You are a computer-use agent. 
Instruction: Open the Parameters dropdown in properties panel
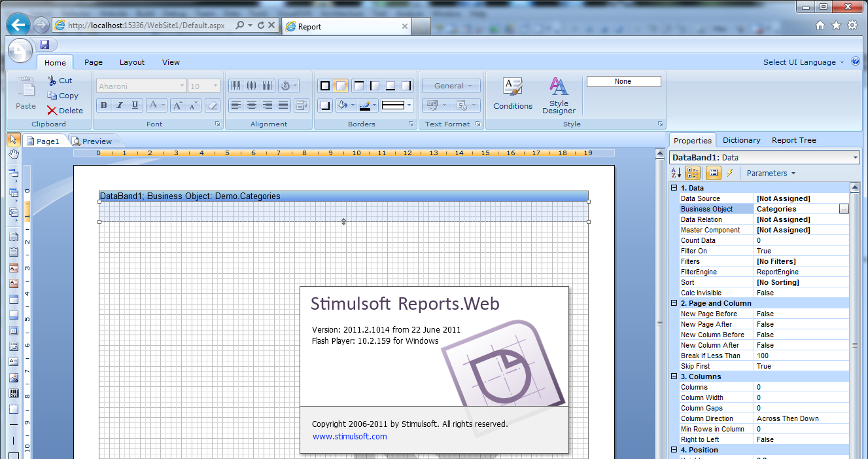(x=771, y=173)
